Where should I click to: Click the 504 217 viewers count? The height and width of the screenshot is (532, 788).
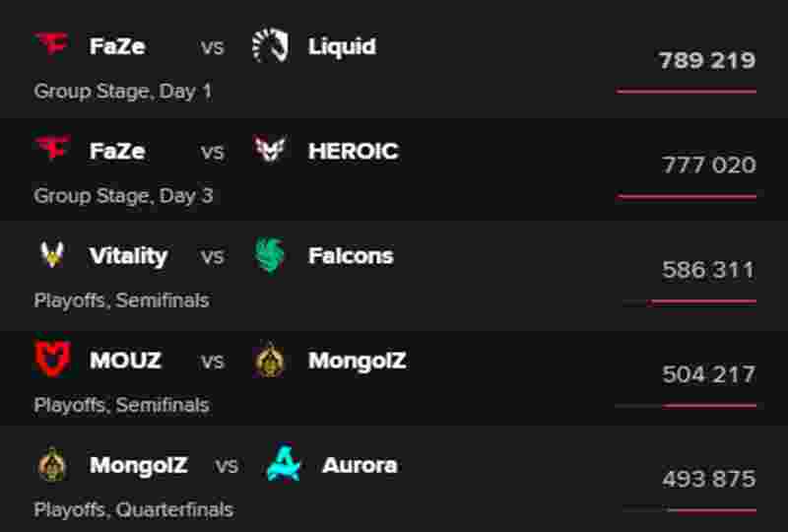click(x=709, y=374)
